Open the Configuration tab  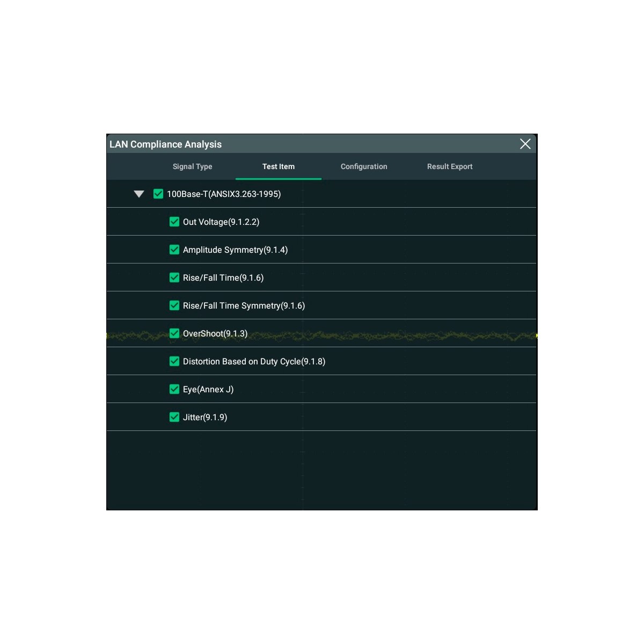364,167
